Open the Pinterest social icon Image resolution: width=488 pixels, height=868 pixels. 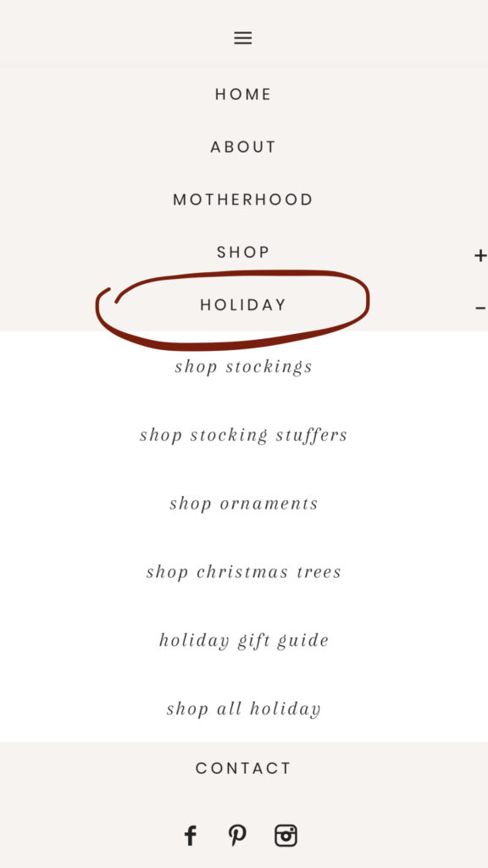[x=237, y=835]
